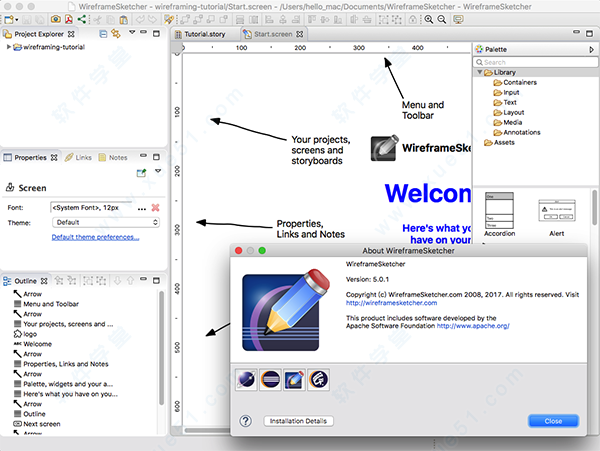Select the Welcome item in Outline

tap(37, 344)
